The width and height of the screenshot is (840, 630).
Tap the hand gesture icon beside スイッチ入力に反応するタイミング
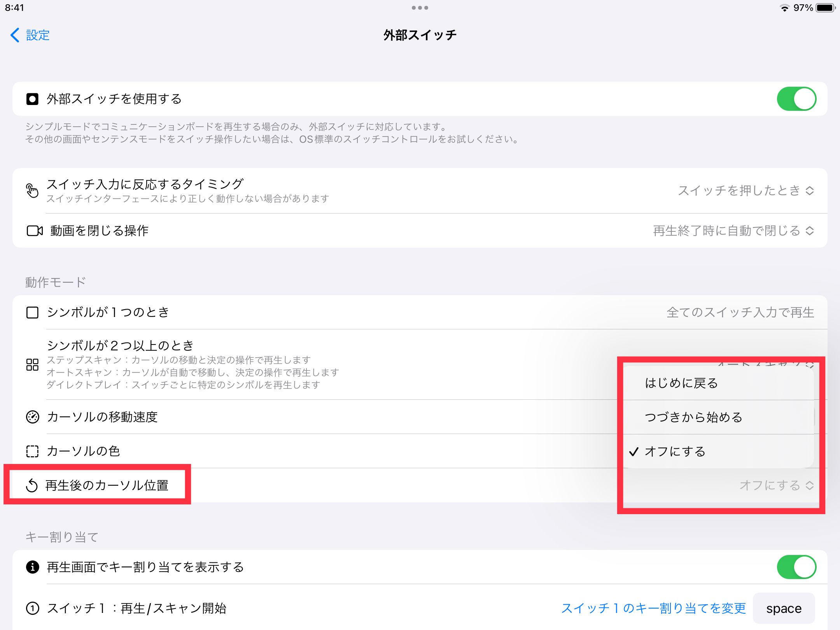click(x=33, y=190)
